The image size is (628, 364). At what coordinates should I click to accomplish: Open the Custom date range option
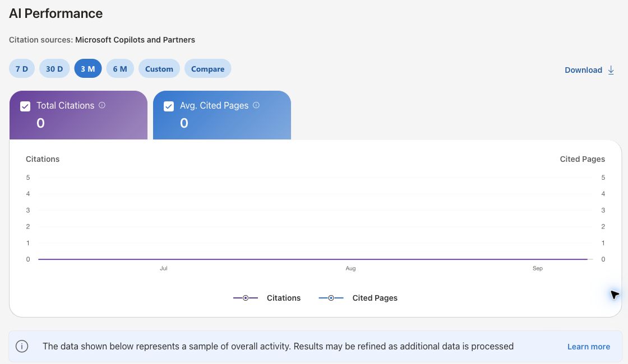(159, 69)
